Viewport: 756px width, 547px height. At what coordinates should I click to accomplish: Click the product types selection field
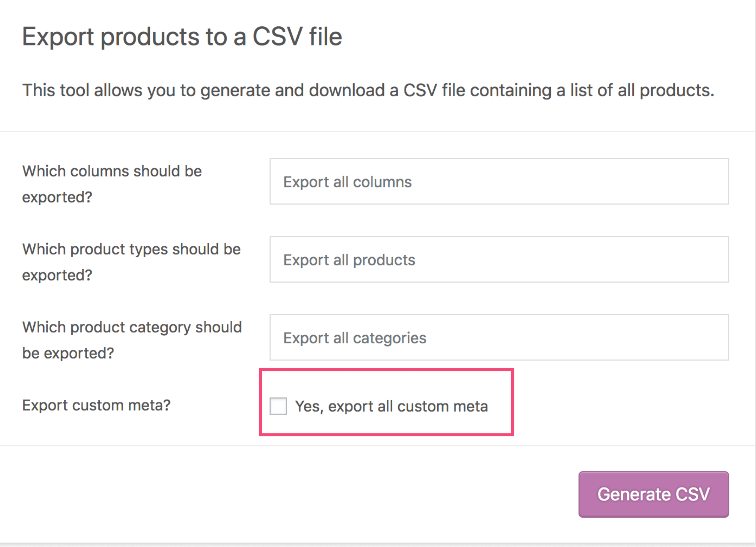pos(499,260)
